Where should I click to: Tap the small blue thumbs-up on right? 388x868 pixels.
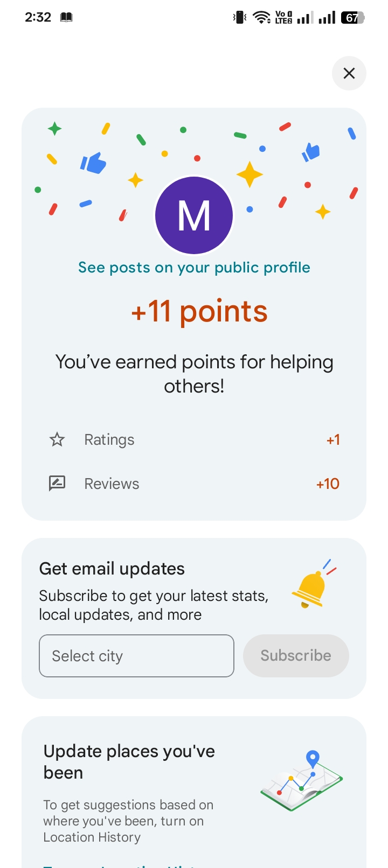coord(311,152)
